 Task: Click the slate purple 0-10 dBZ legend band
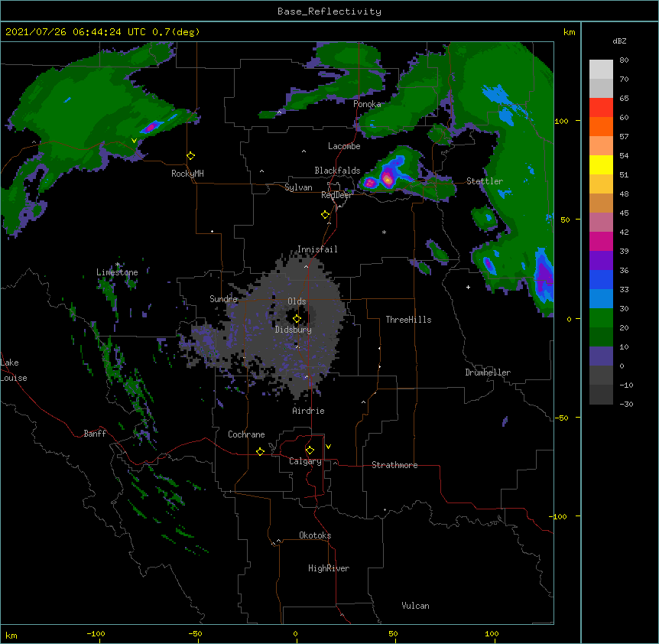point(601,356)
